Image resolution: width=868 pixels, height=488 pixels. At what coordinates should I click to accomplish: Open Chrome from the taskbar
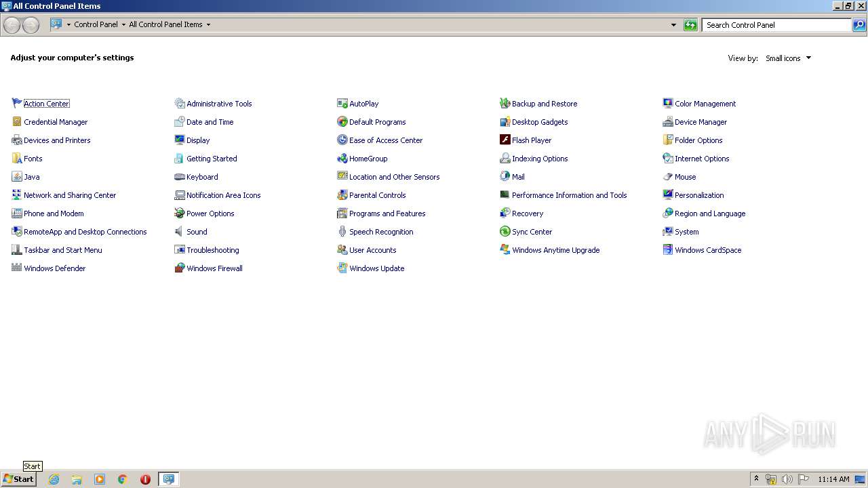(123, 479)
